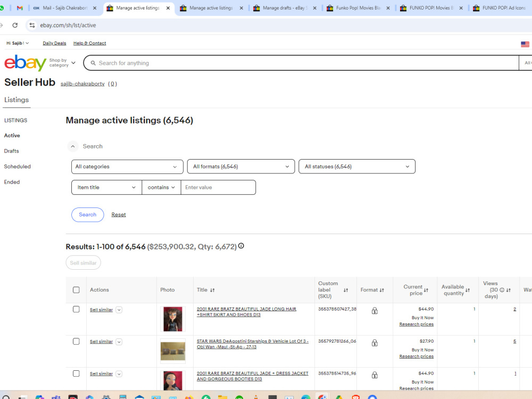Close the Funko Pop! Movies Bla tab
The width and height of the screenshot is (532, 399).
[x=388, y=8]
